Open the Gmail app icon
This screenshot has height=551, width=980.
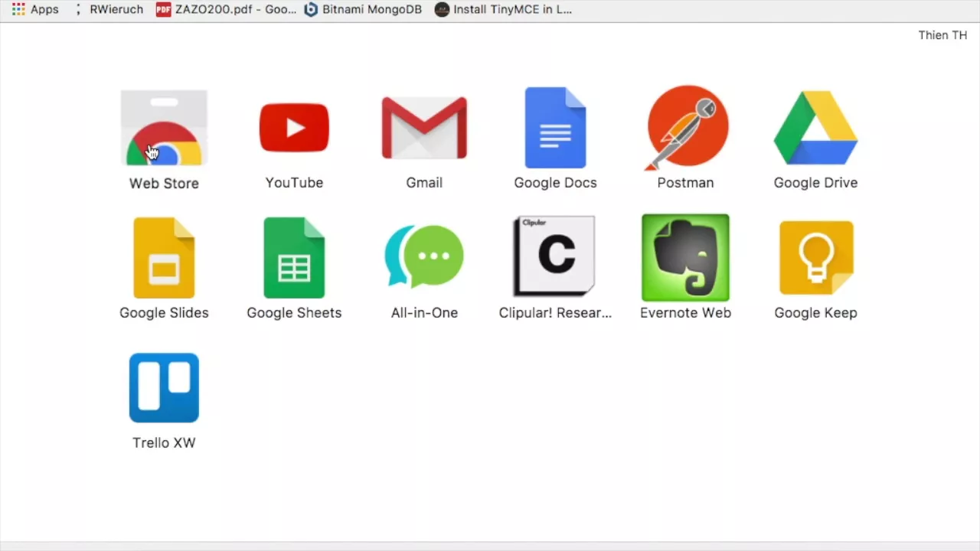point(424,128)
